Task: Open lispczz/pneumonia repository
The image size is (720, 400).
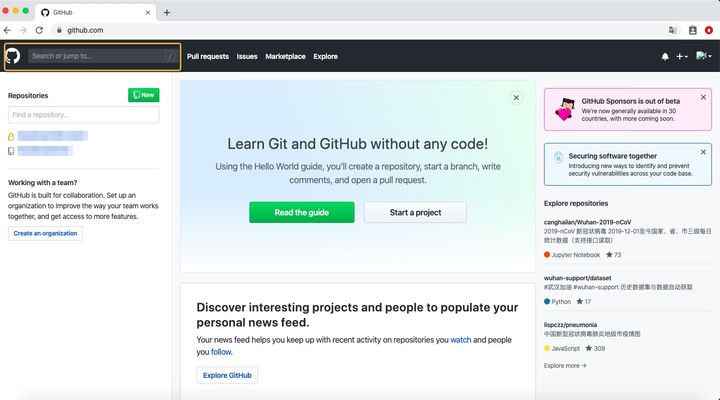Action: (x=570, y=325)
